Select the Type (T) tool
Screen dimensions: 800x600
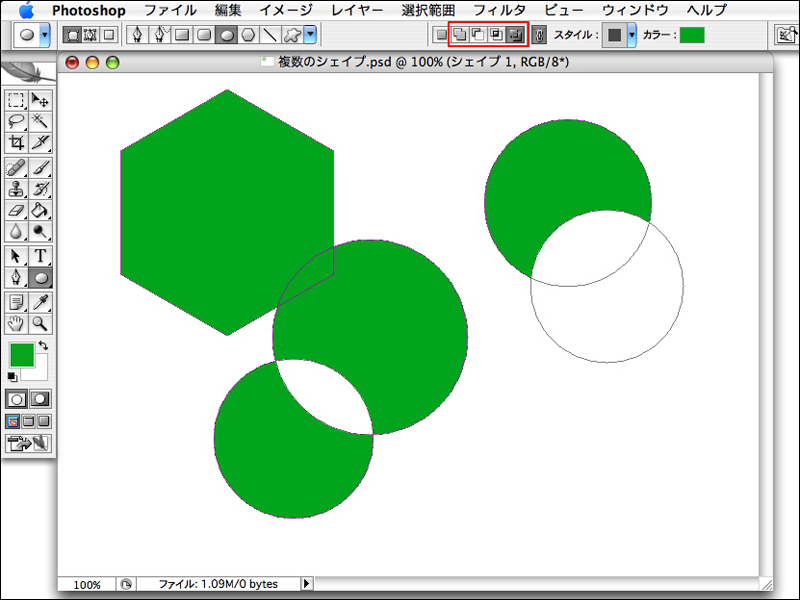[40, 255]
